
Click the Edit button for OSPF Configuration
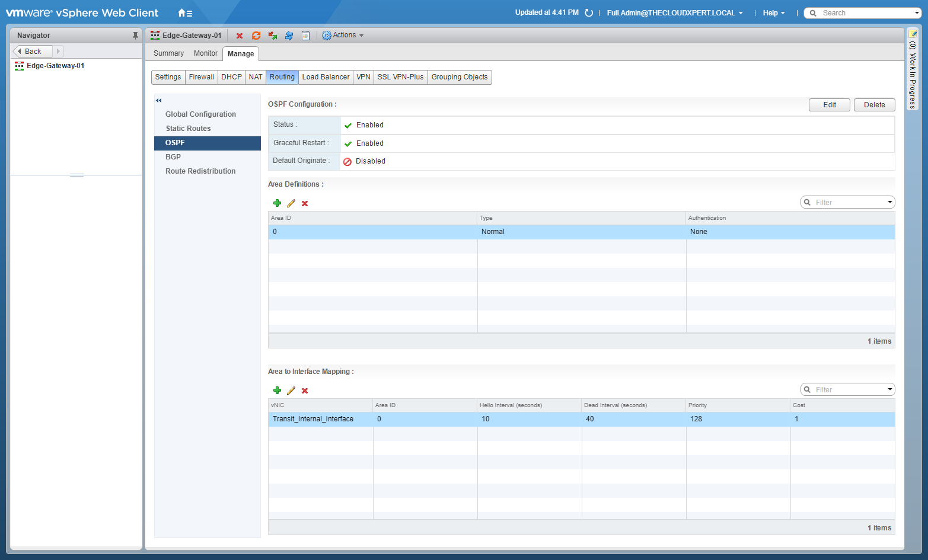[x=829, y=105]
